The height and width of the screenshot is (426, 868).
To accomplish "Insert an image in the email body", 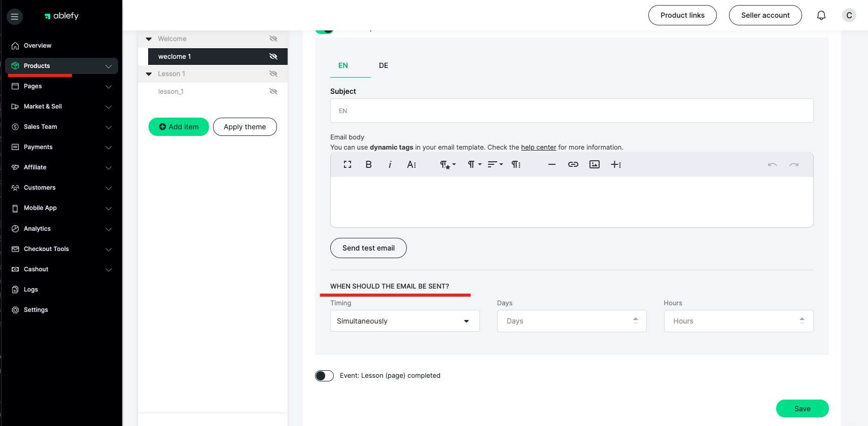I will tap(595, 164).
